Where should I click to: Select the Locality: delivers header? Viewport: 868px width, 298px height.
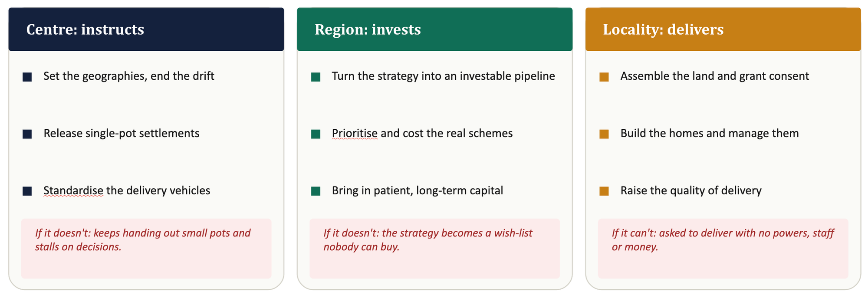pyautogui.click(x=723, y=29)
